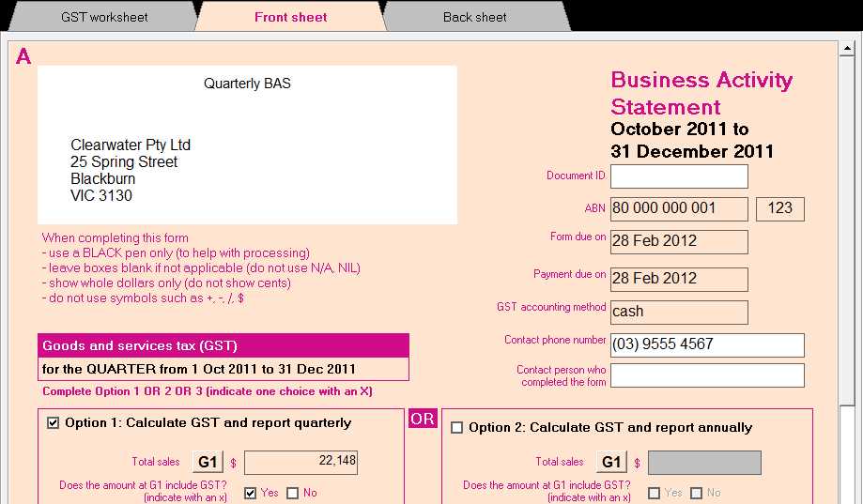This screenshot has width=863, height=504.
Task: Tick the disabled Yes checkbox under Option 2
Action: coord(654,493)
